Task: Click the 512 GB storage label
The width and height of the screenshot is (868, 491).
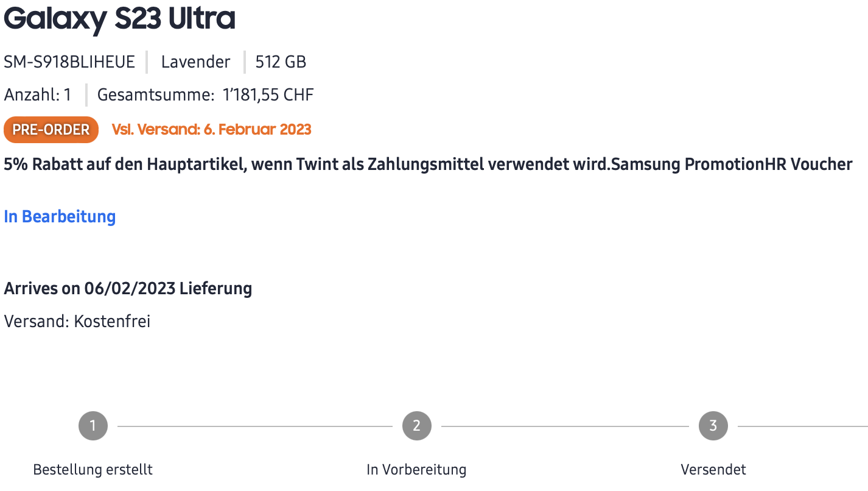Action: pos(281,62)
